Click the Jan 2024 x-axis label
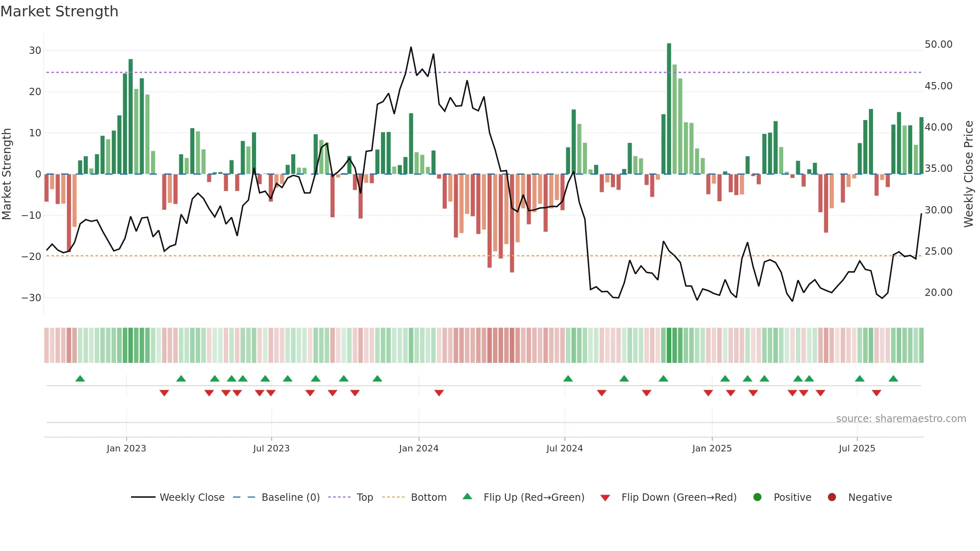This screenshot has width=980, height=551. [419, 449]
